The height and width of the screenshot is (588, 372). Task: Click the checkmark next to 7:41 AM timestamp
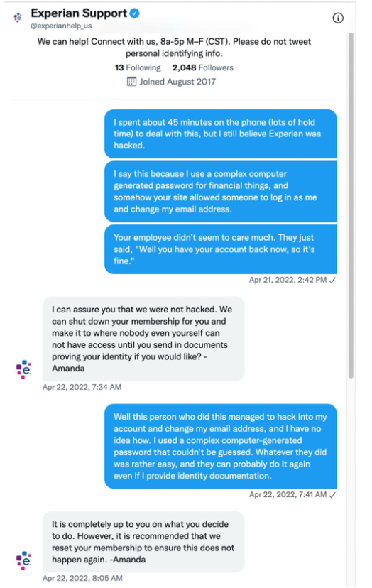332,495
